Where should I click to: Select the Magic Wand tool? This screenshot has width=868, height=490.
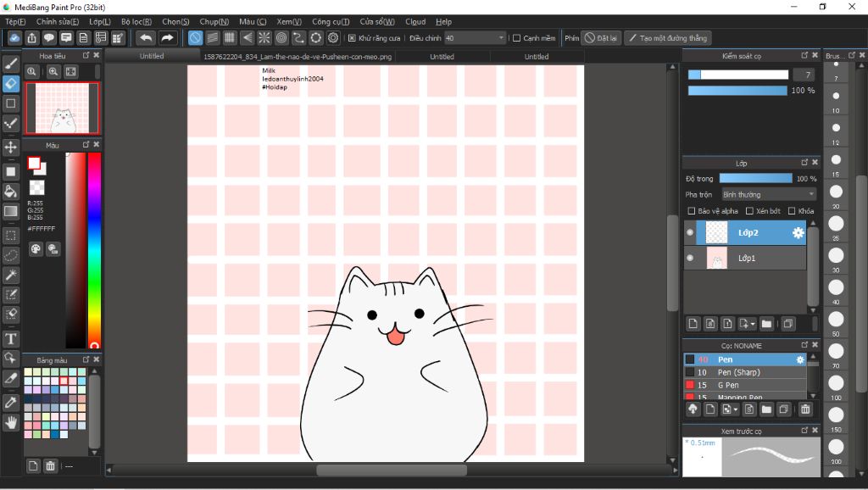(x=10, y=276)
